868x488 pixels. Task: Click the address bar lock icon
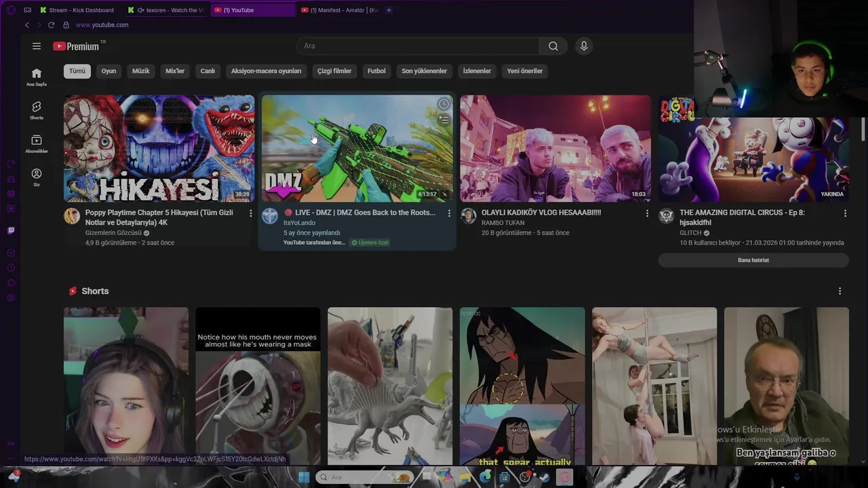tap(66, 25)
